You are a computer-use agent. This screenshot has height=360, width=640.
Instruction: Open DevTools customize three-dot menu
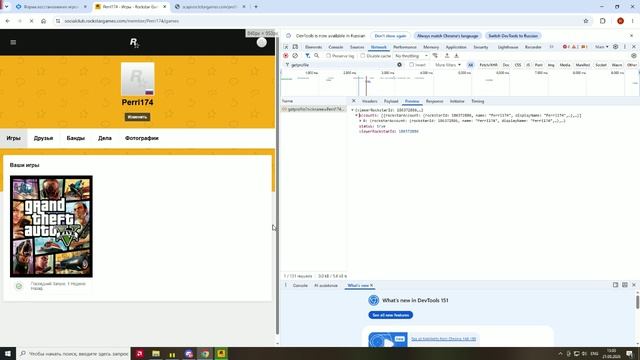point(624,47)
